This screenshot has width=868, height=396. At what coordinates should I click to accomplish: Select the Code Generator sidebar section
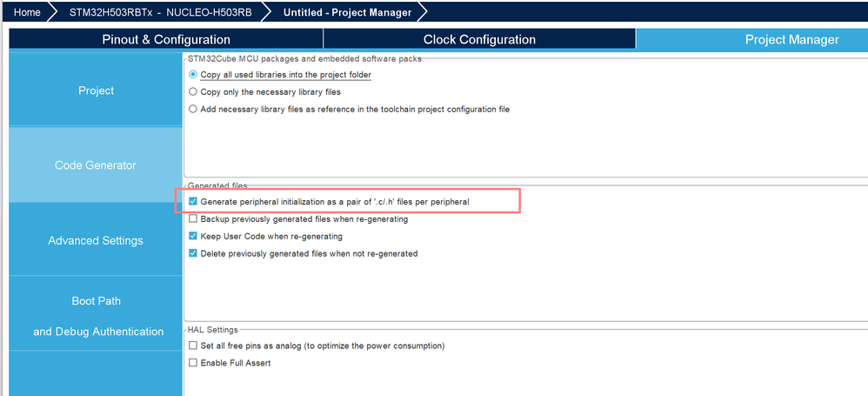pyautogui.click(x=96, y=165)
